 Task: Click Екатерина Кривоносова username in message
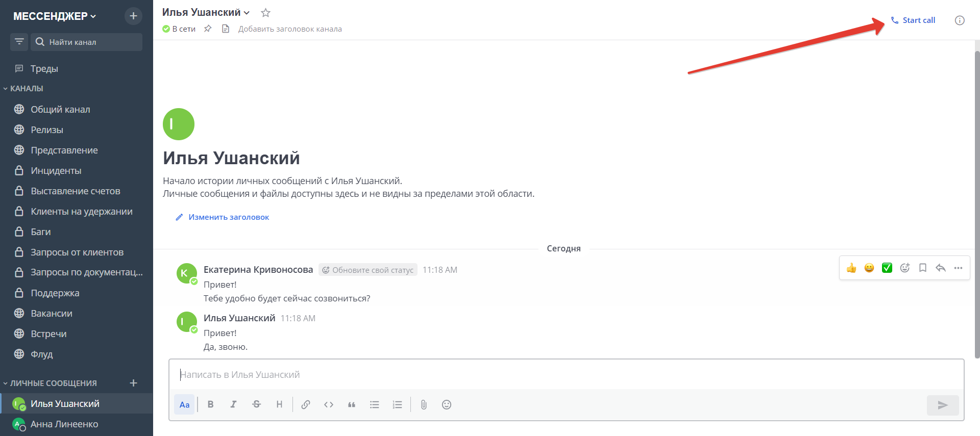[258, 270]
